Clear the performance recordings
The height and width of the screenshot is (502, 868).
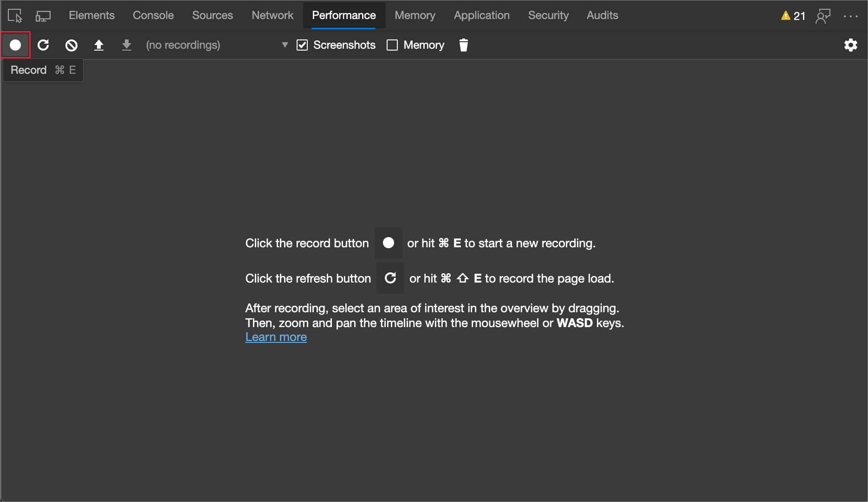click(x=71, y=45)
